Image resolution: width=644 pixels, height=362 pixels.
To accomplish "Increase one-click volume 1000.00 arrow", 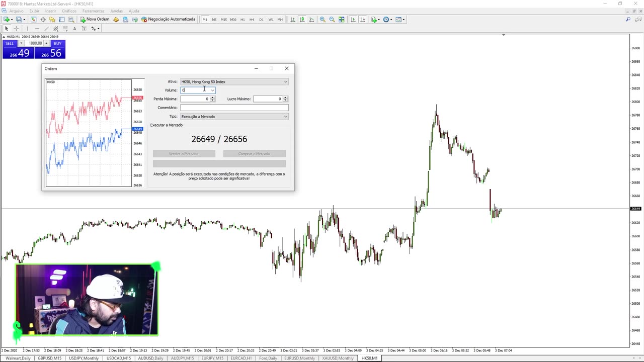I will [x=46, y=42].
